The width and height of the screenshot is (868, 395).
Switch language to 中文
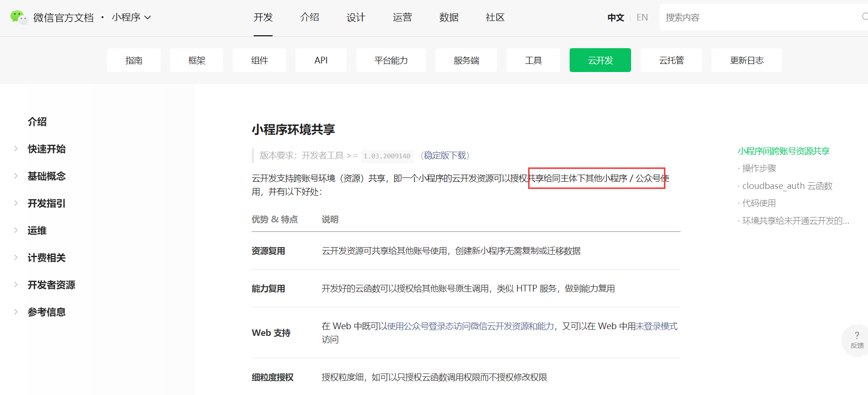[x=616, y=18]
